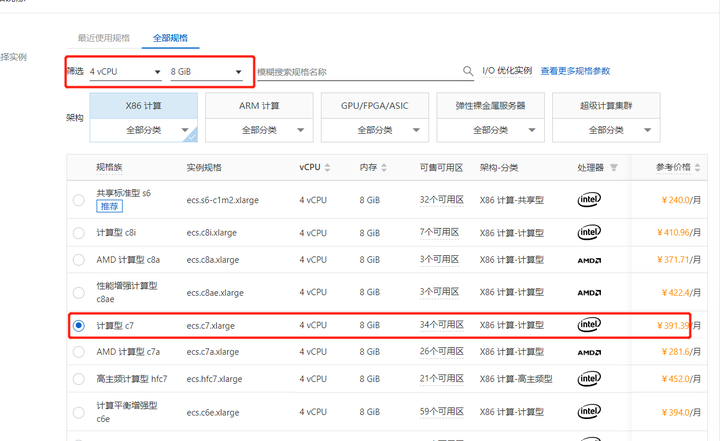720x441 pixels.
Task: Select 计算型 c7 radio button
Action: tap(79, 325)
